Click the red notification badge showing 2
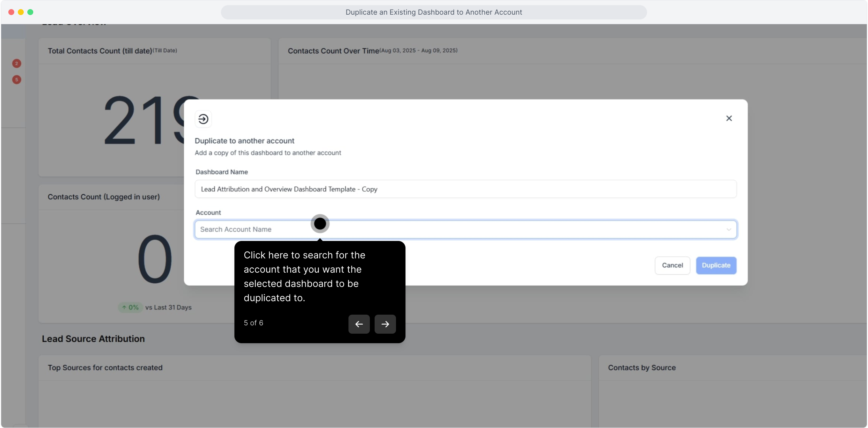This screenshot has height=428, width=868. [x=17, y=63]
